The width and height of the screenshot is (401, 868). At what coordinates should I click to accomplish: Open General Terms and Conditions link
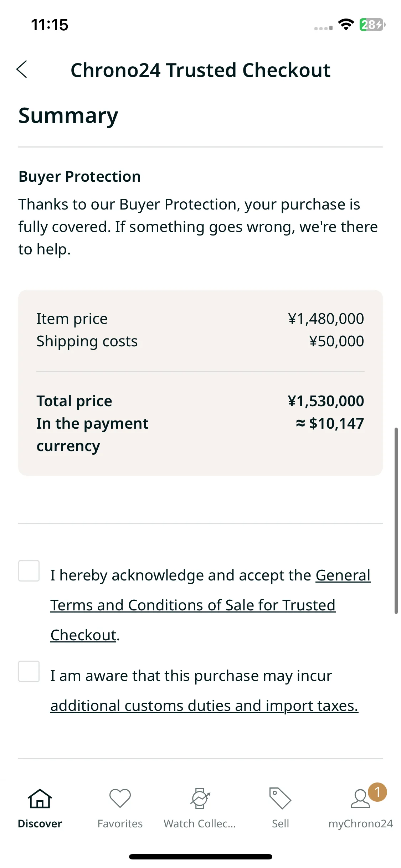[x=210, y=605]
